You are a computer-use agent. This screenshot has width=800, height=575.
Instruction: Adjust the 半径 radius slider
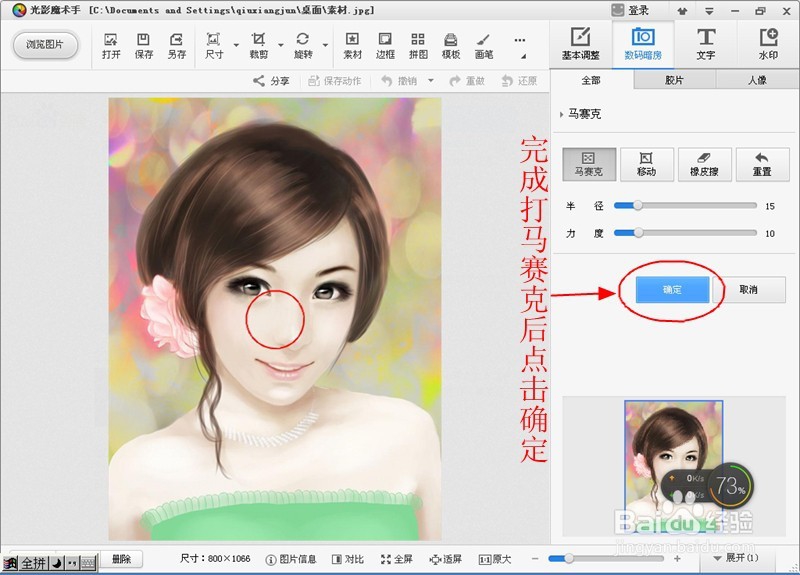[x=685, y=206]
